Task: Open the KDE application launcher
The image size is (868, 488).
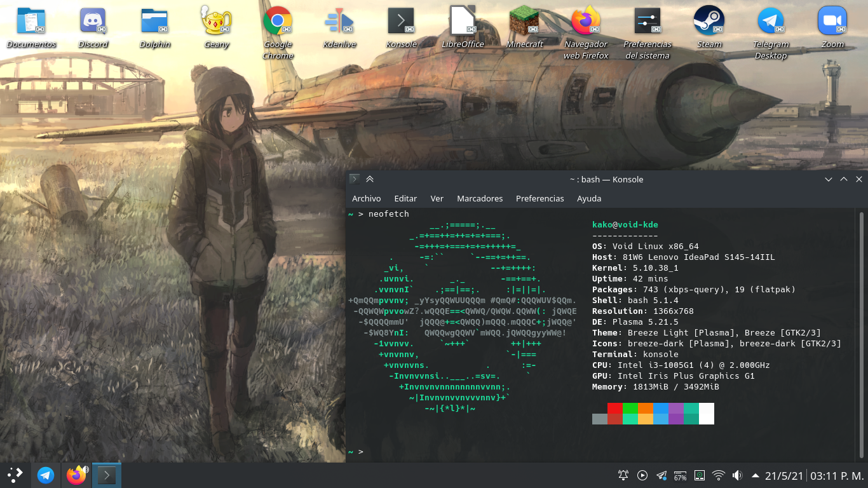Action: pos(15,475)
